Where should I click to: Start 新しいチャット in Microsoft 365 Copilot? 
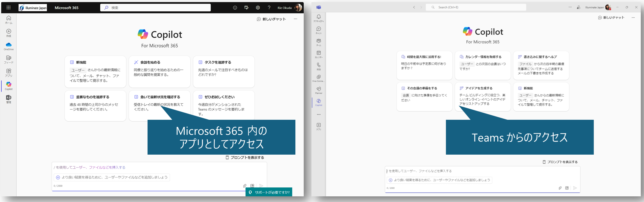coord(271,19)
